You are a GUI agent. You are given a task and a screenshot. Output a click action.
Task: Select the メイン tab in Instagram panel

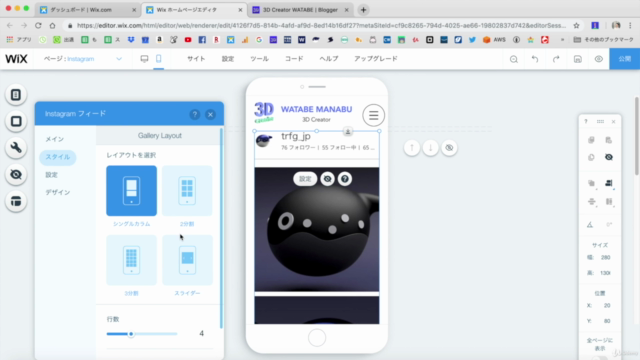(x=54, y=139)
